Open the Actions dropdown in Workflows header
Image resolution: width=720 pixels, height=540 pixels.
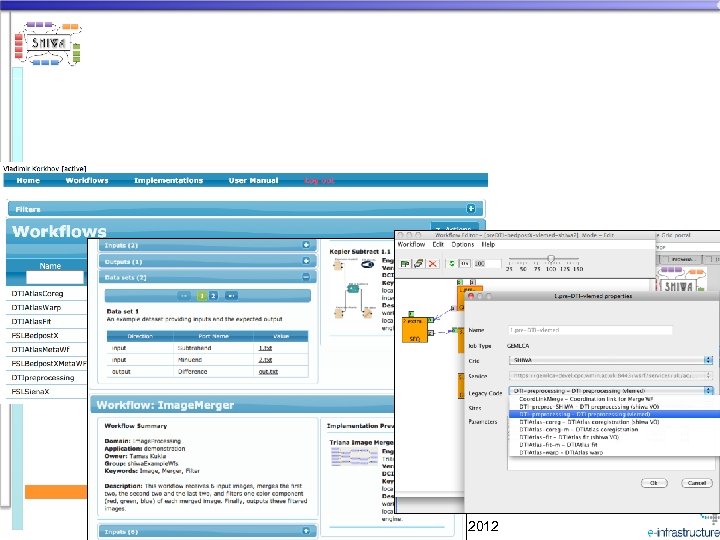point(455,228)
